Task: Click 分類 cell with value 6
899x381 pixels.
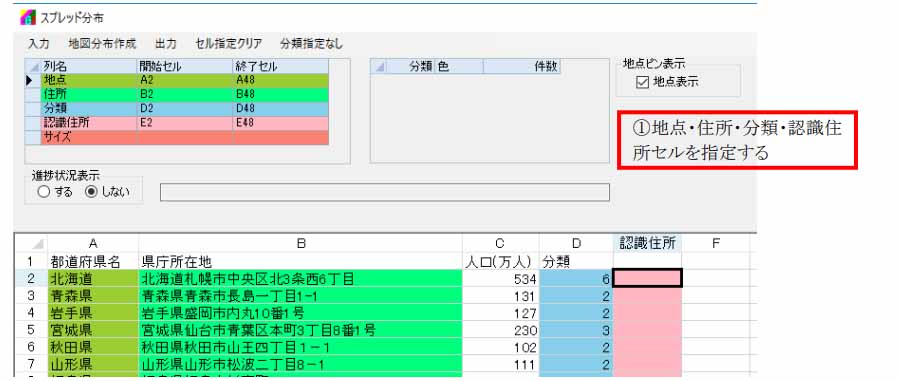Action: click(576, 279)
